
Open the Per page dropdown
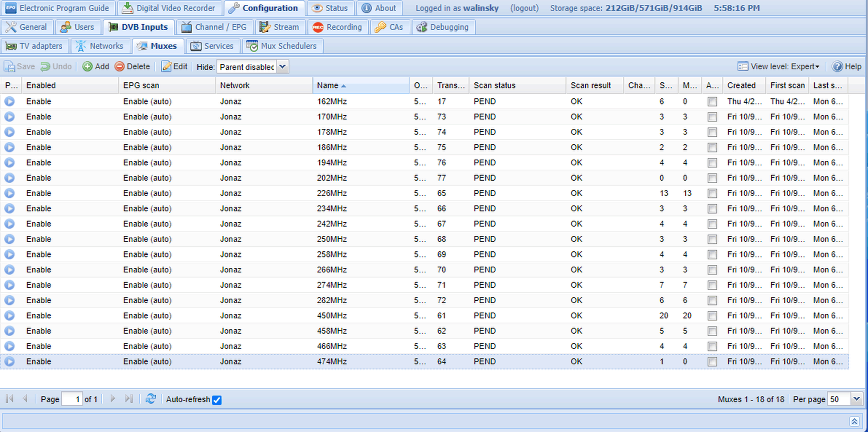pyautogui.click(x=856, y=399)
